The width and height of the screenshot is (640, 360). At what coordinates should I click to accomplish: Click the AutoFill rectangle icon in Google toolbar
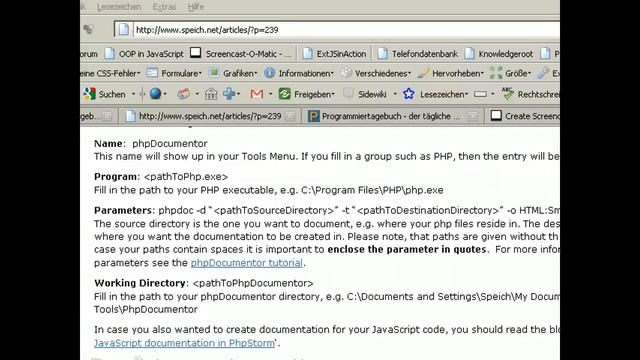(480, 94)
